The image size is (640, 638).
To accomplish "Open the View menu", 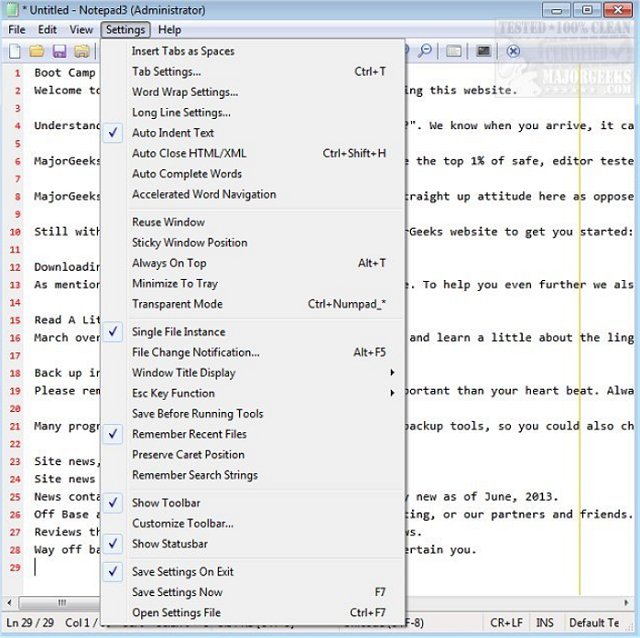I will click(81, 30).
